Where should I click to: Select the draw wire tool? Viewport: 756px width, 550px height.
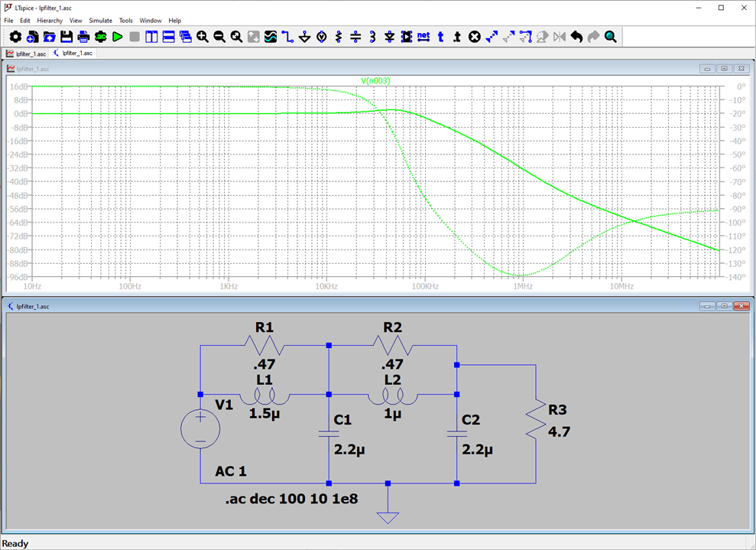click(x=287, y=37)
